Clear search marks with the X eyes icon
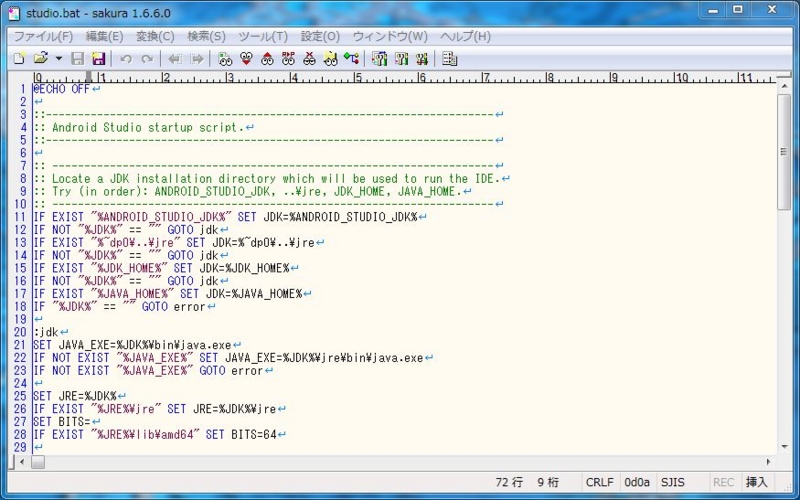The width and height of the screenshot is (800, 500). pos(309,59)
